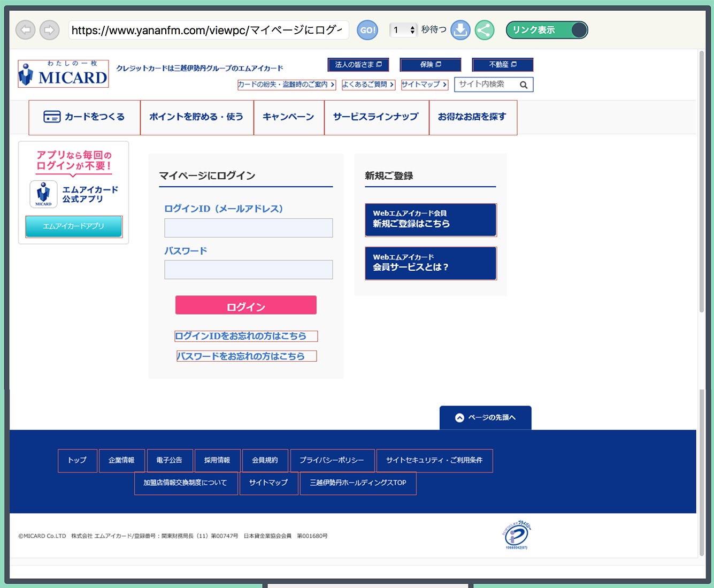Open ログインIDをお忘れの方はこちら link
Screen dimensions: 714x588
(246, 336)
